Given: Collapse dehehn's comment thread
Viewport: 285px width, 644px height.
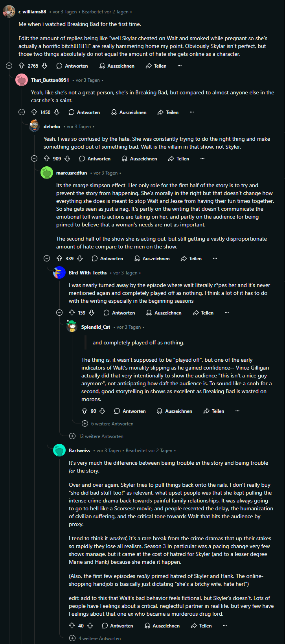Looking at the screenshot, I should (x=34, y=159).
